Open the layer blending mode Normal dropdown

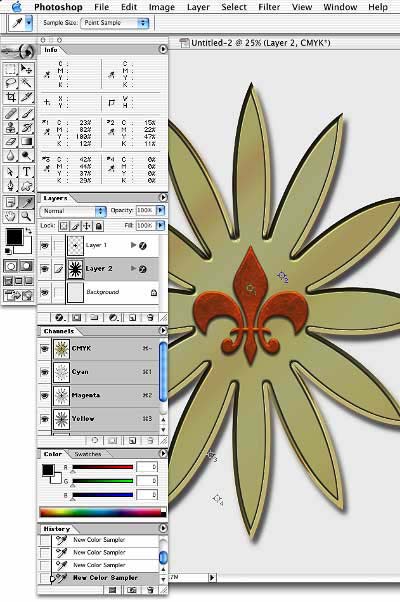73,211
